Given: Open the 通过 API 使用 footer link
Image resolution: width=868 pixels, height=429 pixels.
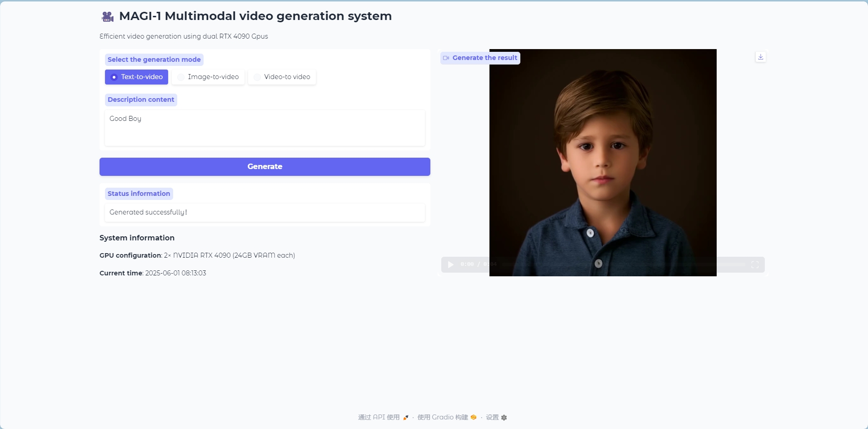Looking at the screenshot, I should (379, 417).
